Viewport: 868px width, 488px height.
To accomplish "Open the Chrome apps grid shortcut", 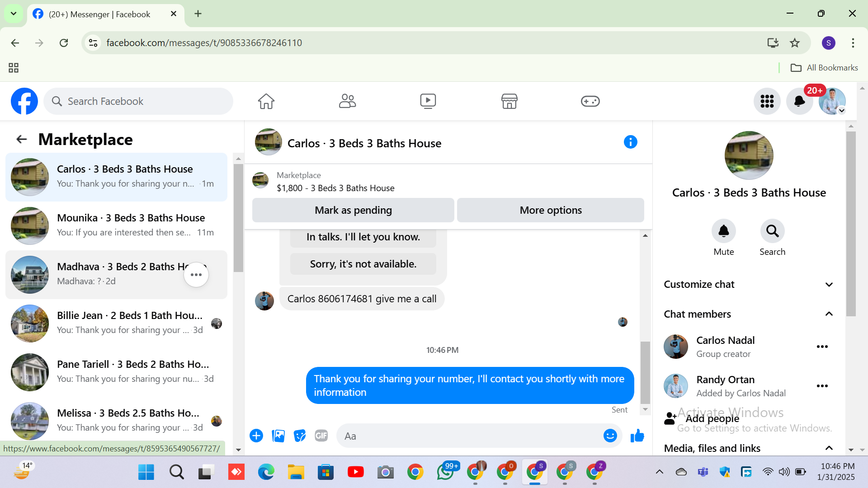I will (x=14, y=68).
